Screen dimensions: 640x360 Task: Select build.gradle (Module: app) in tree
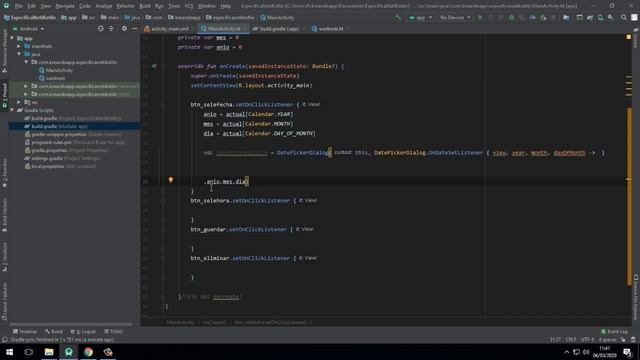point(56,126)
